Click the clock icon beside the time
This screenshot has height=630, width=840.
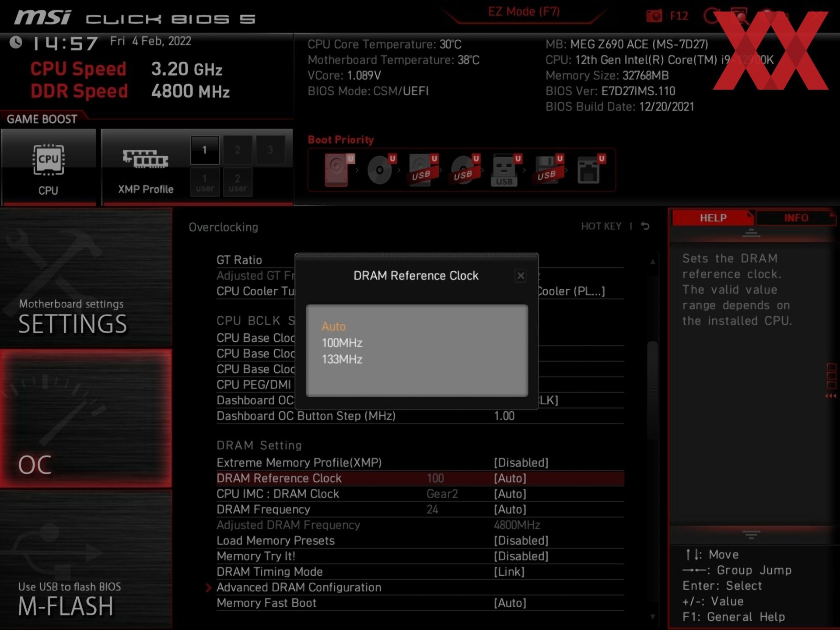16,42
